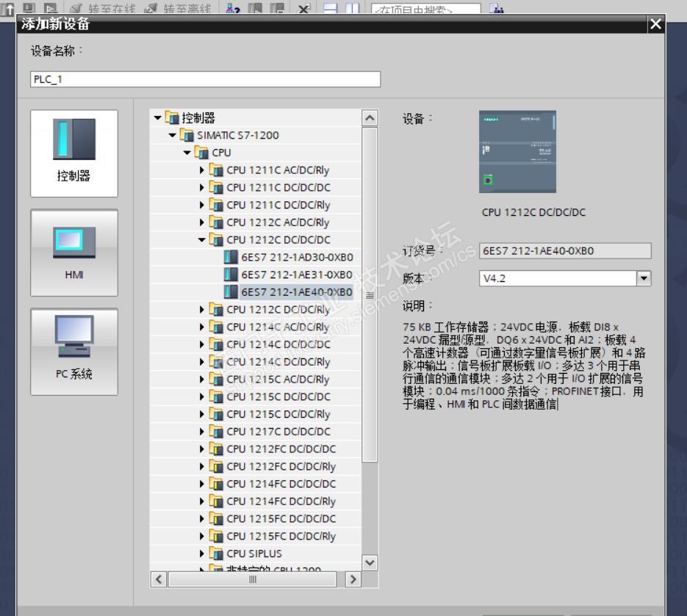This screenshot has height=616, width=687.
Task: Expand the CPU 1212C DC/DC/Rly node
Action: [x=201, y=310]
